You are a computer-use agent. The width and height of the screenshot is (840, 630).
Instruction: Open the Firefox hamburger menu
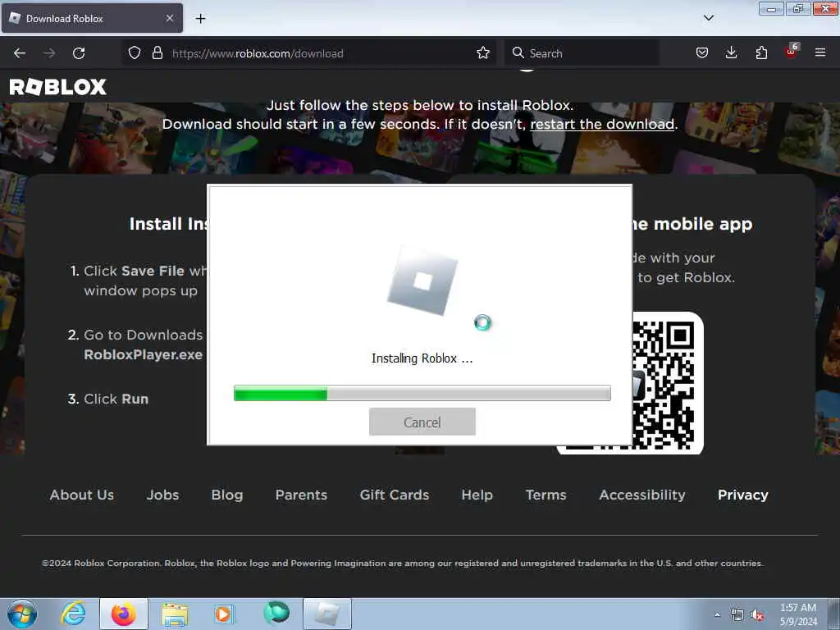coord(820,52)
